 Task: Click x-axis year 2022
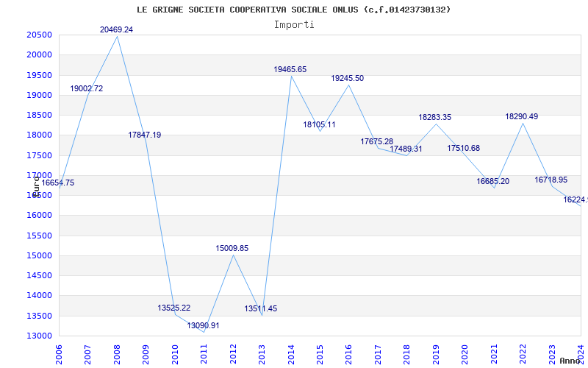[523, 355]
